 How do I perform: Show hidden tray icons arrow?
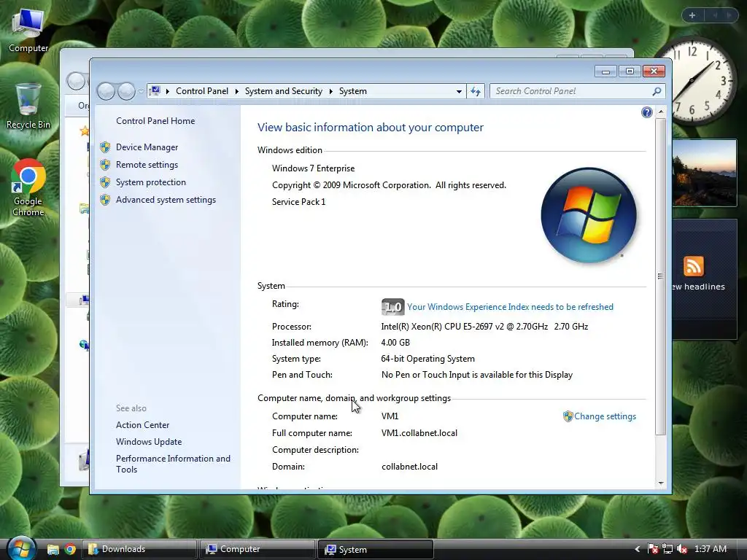(638, 549)
